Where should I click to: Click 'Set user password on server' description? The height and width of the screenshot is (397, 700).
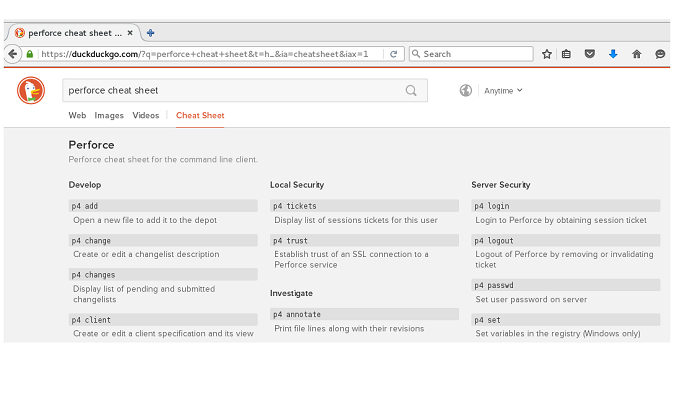tap(531, 300)
